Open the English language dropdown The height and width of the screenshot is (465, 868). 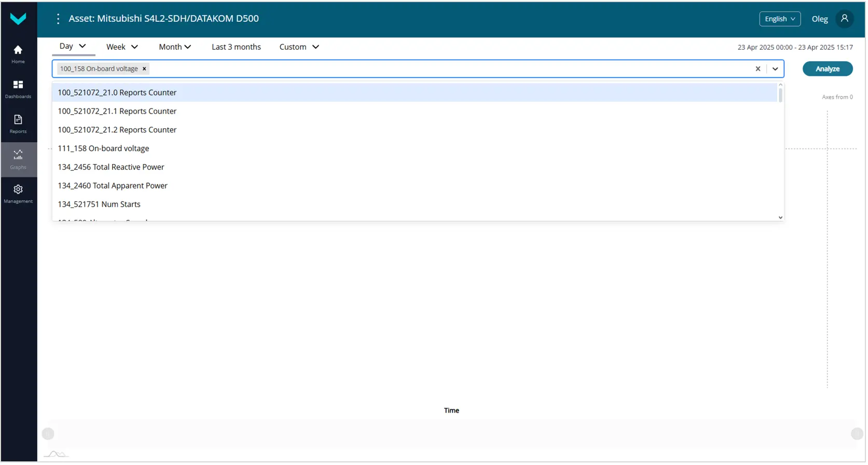pyautogui.click(x=779, y=19)
